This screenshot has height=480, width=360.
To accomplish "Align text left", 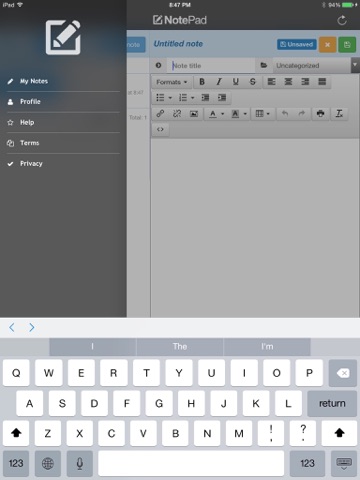I will (272, 82).
